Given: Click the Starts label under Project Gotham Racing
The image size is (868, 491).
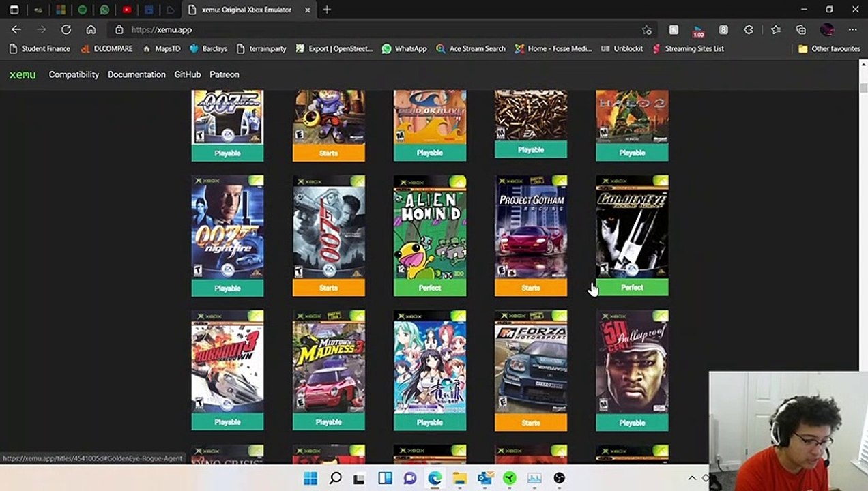Looking at the screenshot, I should tap(531, 288).
